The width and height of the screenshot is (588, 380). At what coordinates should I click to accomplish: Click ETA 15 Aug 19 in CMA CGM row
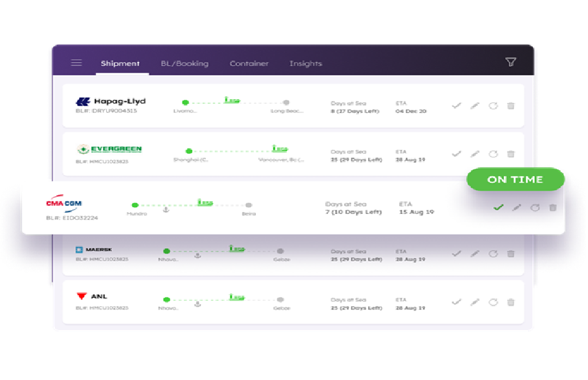click(x=417, y=212)
